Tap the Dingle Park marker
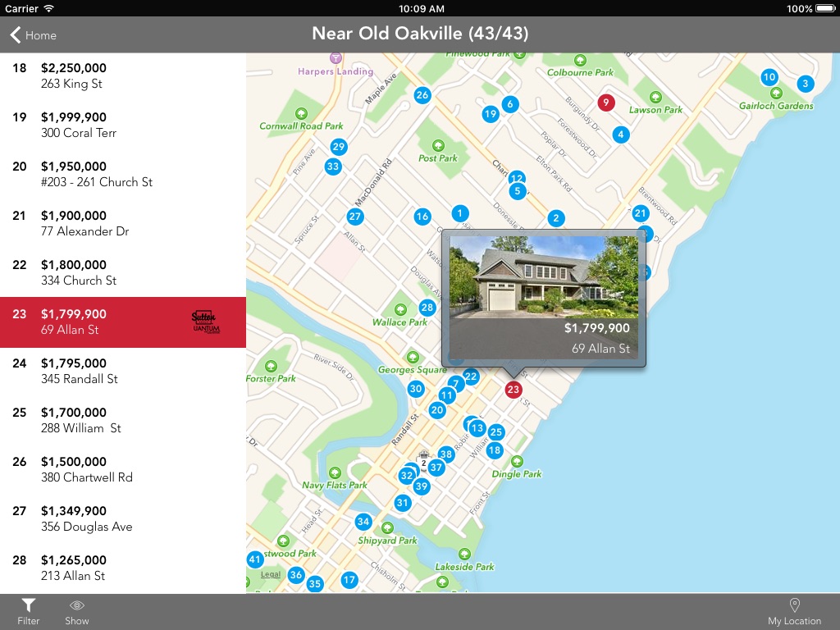This screenshot has width=840, height=630. point(517,461)
